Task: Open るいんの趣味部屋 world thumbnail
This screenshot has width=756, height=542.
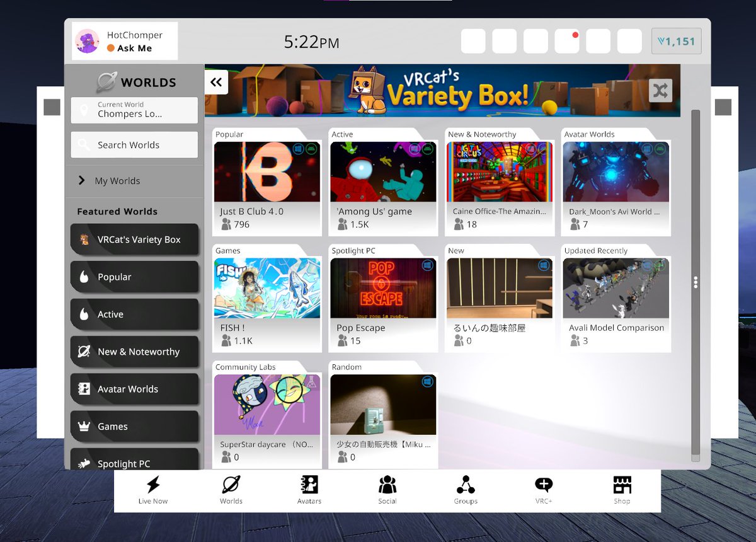Action: point(500,288)
